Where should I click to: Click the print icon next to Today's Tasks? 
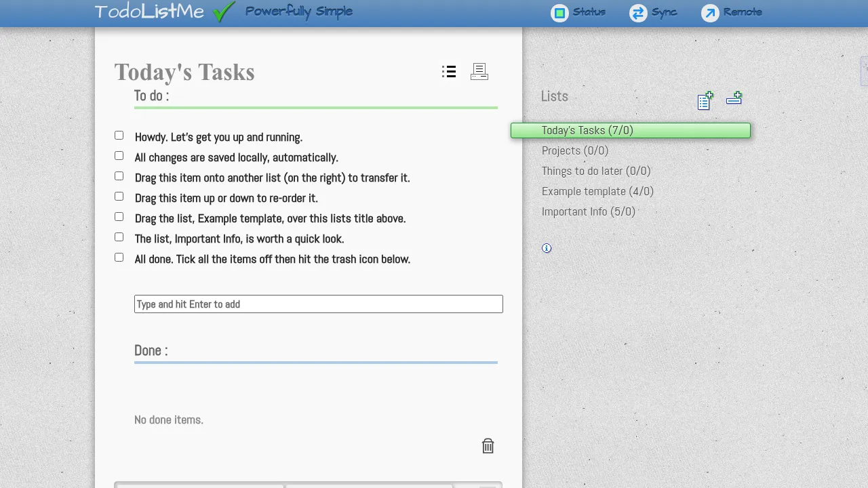click(479, 71)
